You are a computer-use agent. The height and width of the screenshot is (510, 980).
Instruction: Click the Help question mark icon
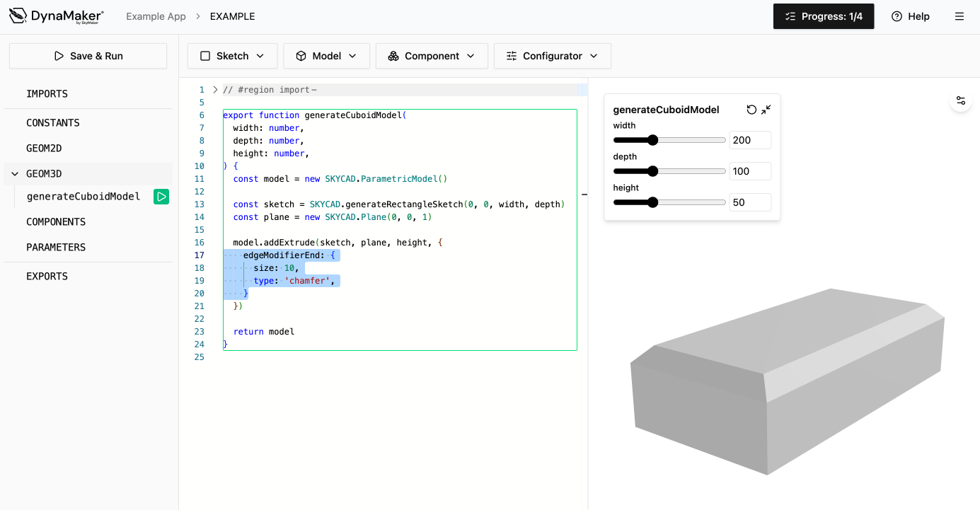coord(897,16)
